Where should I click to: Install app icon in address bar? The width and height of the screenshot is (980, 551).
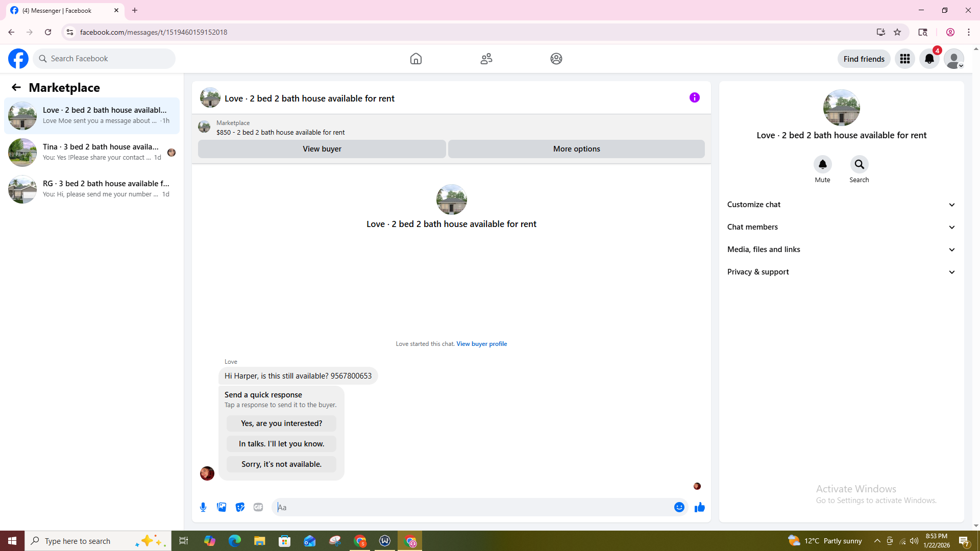point(881,32)
